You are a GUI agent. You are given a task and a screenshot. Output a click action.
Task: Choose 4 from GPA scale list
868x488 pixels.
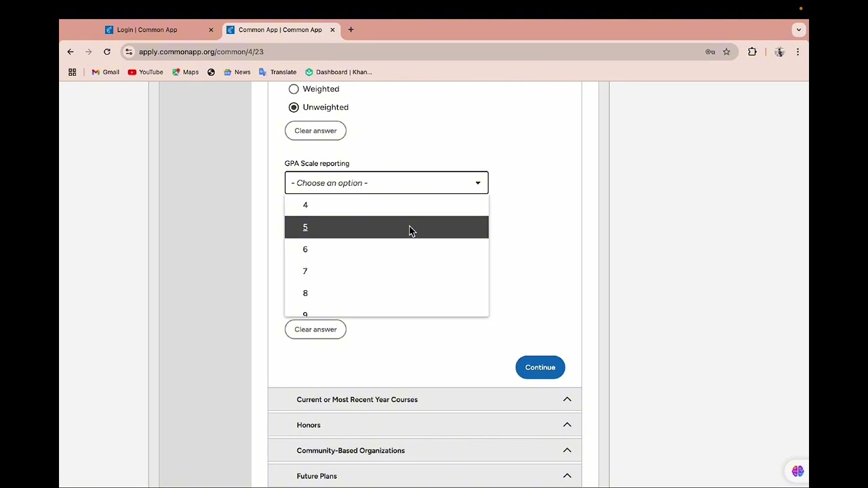(x=387, y=205)
